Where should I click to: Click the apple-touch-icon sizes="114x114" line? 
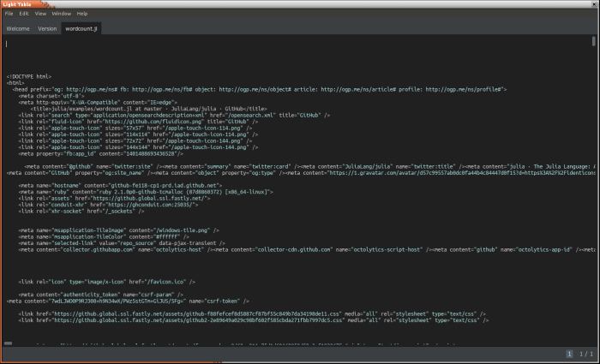pos(138,134)
